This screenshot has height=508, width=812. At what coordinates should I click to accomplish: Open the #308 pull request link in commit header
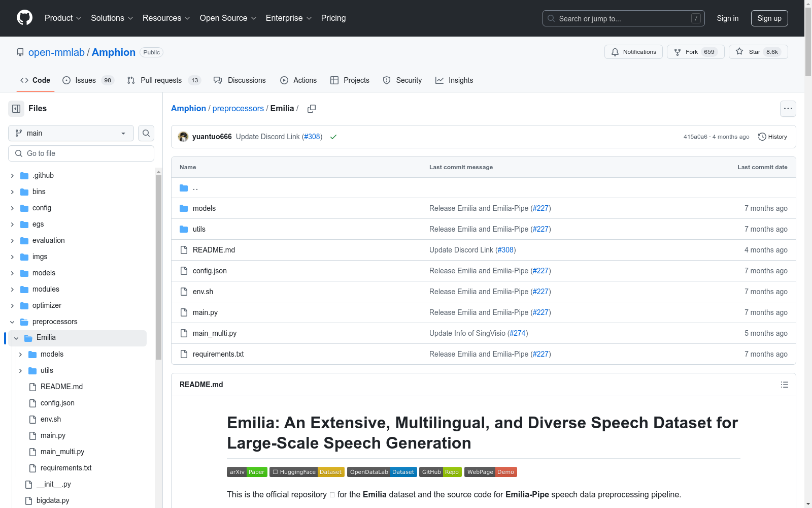(312, 137)
